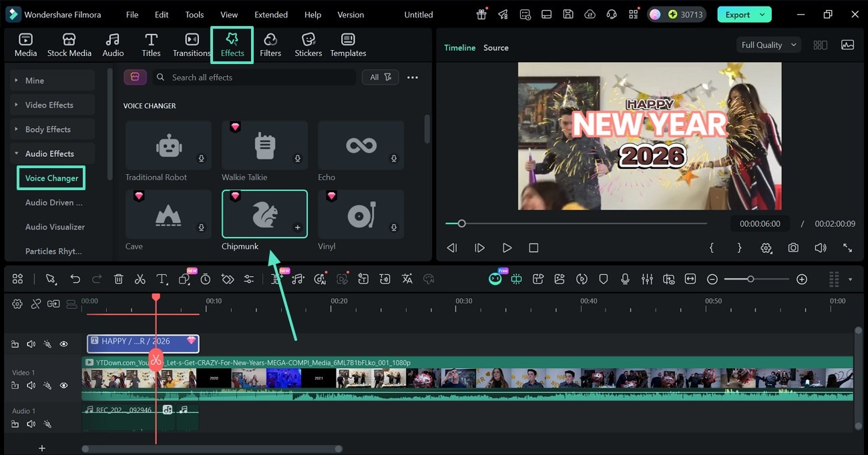This screenshot has width=868, height=455.
Task: Split clip with the scissors tool
Action: point(140,279)
